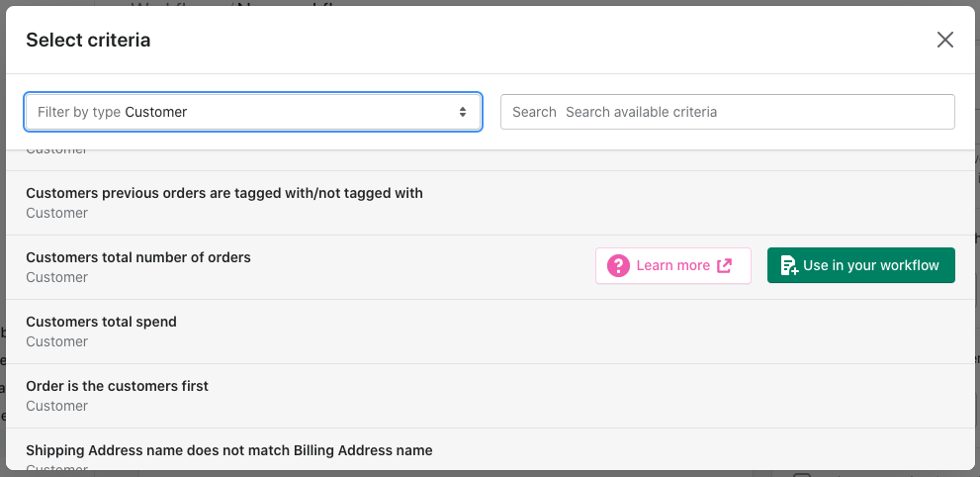Click the document-plus icon on workflow button
Viewport: 980px width, 477px height.
point(789,265)
